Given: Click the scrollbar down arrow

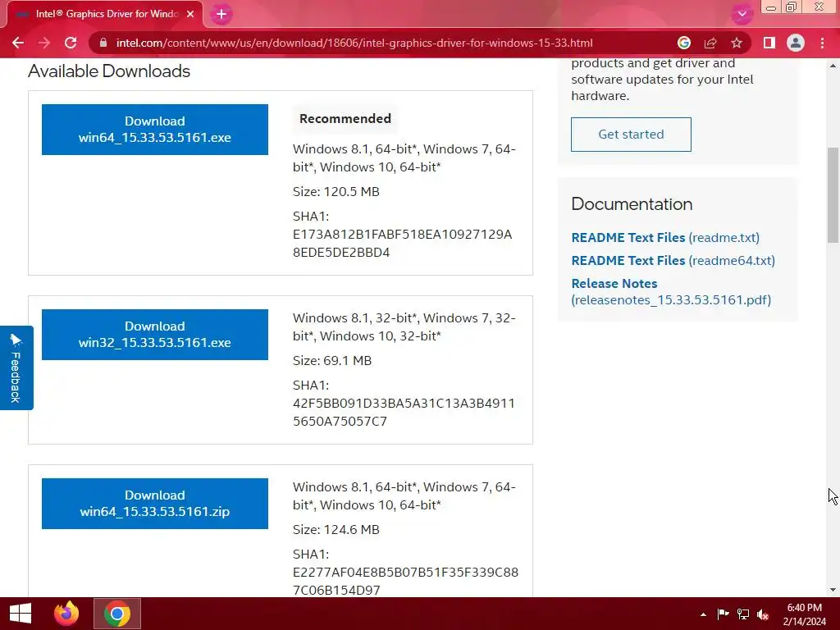Looking at the screenshot, I should [x=833, y=590].
